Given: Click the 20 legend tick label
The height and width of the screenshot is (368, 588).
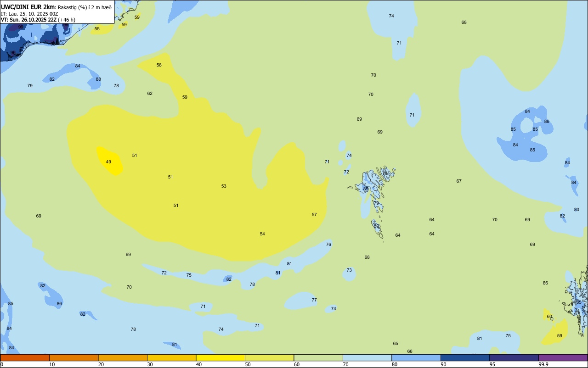Looking at the screenshot, I should tap(101, 364).
